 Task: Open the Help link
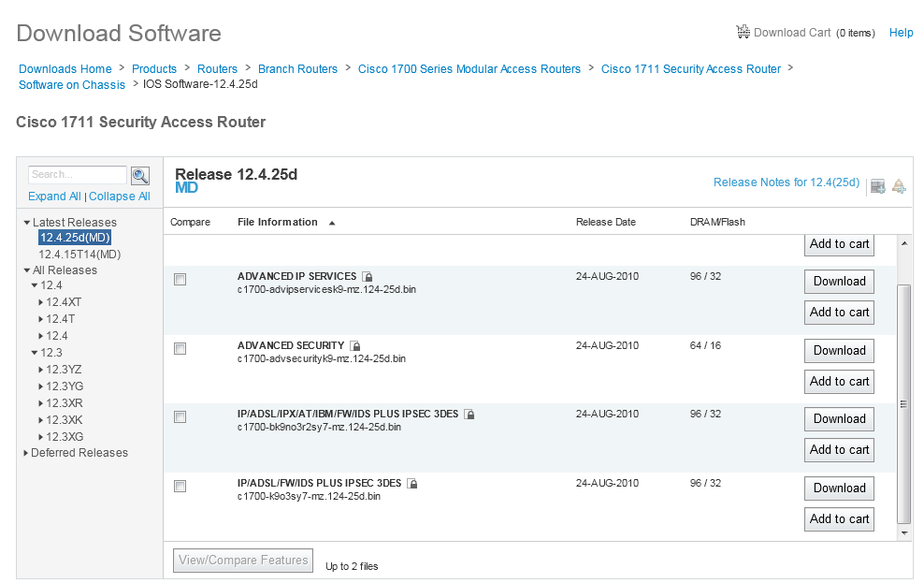point(901,33)
